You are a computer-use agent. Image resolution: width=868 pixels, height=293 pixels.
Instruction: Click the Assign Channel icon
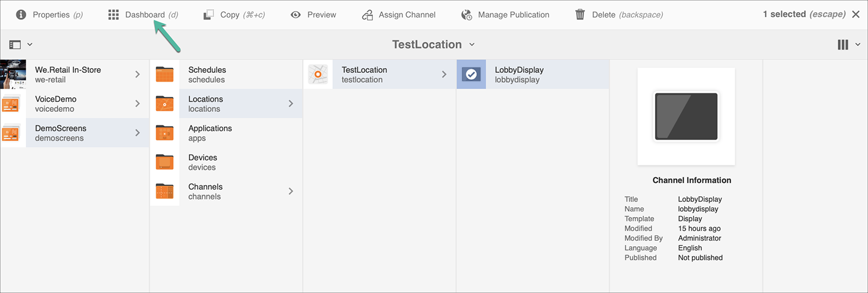(x=367, y=15)
